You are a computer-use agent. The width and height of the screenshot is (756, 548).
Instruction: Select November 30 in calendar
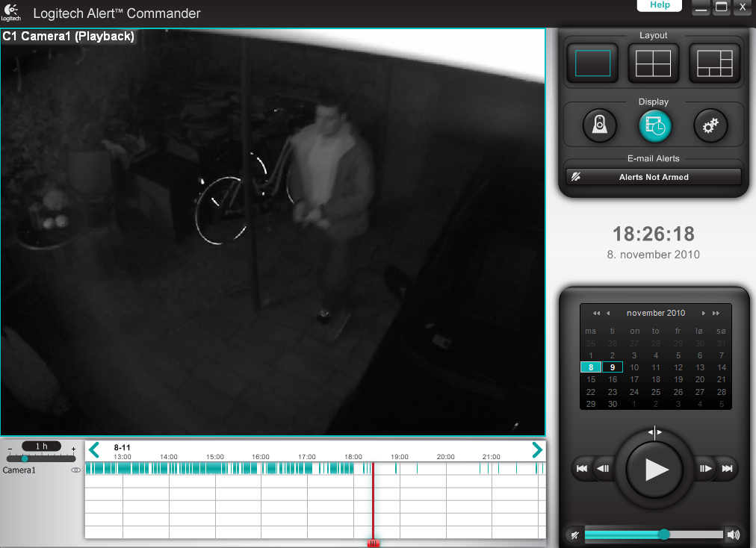coord(613,404)
